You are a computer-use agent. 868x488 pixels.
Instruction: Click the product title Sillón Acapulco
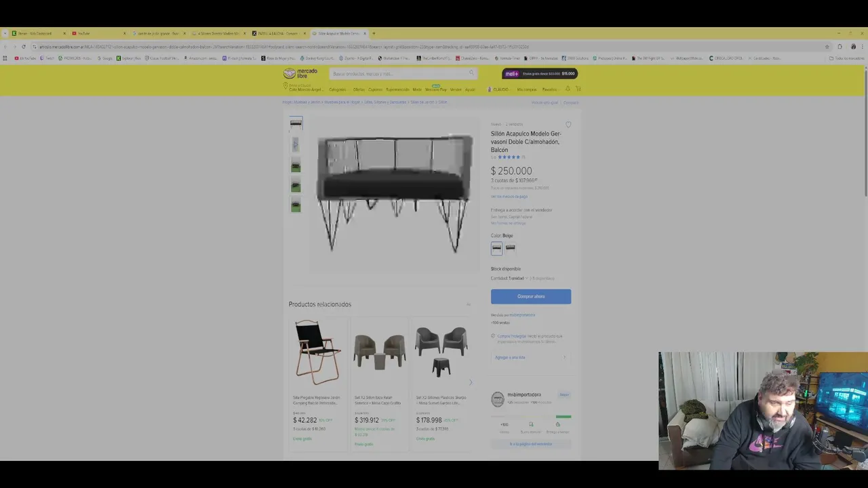coord(526,142)
